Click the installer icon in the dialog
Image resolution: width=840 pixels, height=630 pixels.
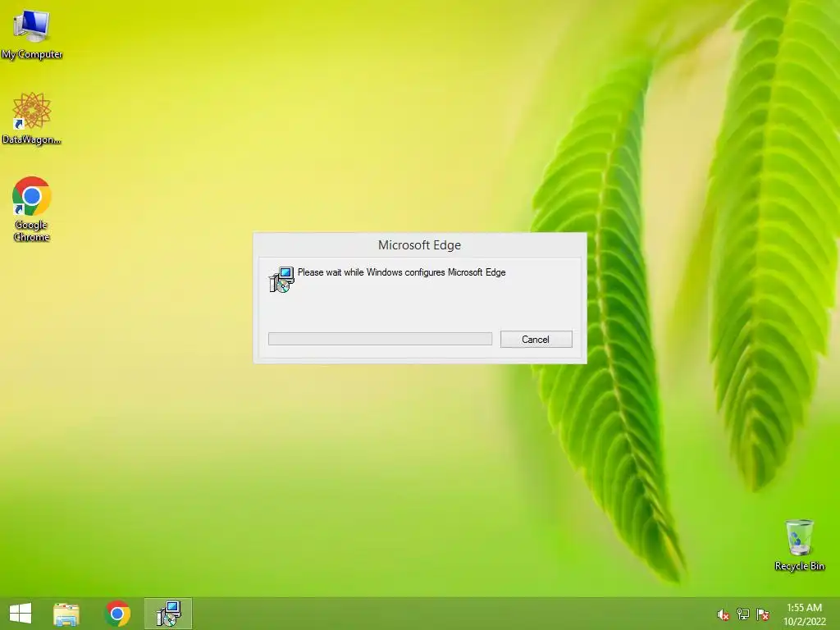pos(281,280)
